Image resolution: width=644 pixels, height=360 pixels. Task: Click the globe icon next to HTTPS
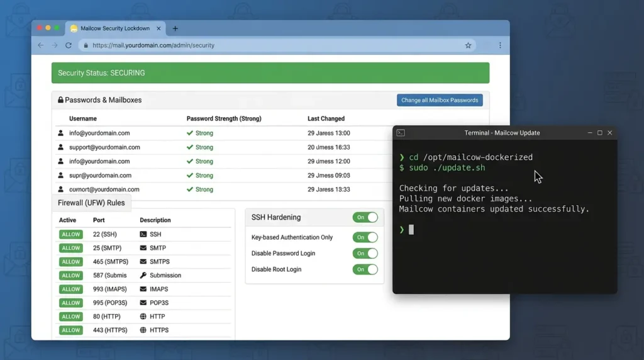point(143,330)
